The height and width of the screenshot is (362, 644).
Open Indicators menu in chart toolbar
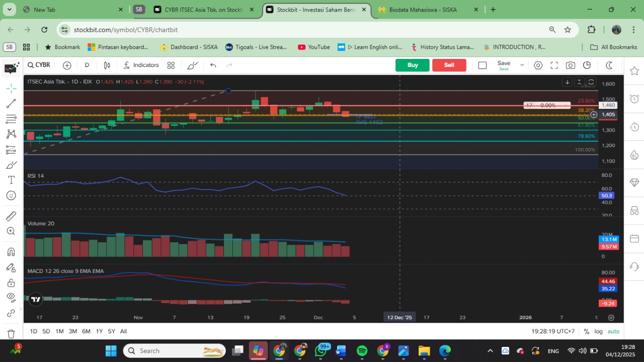[141, 65]
